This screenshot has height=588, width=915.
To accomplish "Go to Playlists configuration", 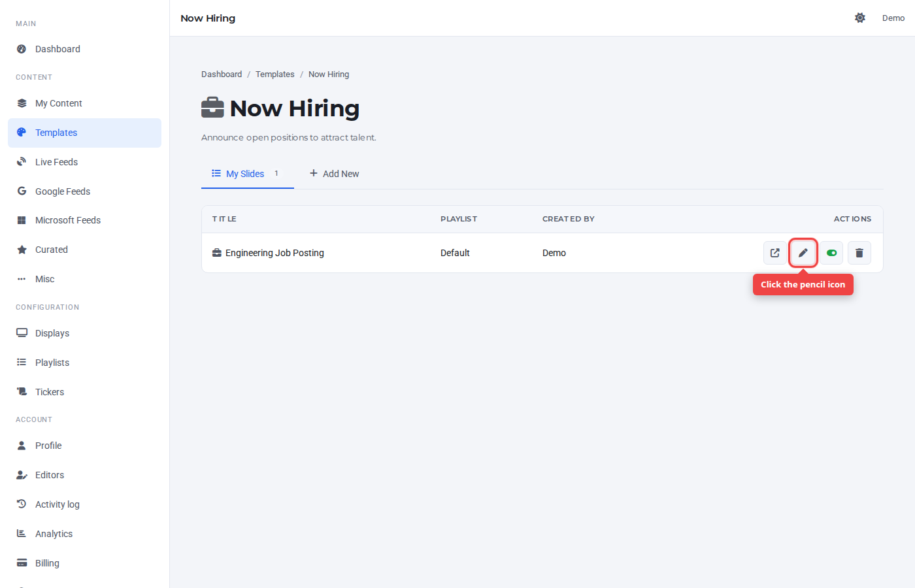I will 84,363.
